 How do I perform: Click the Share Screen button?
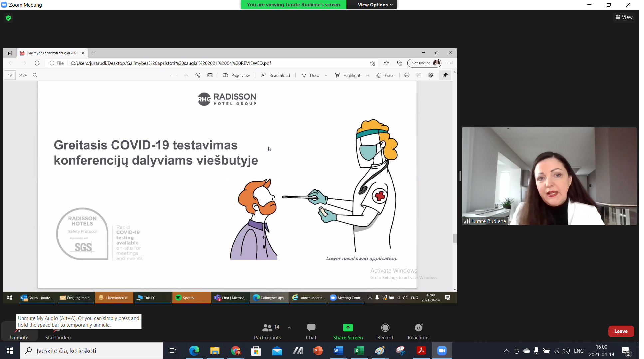pos(348,332)
